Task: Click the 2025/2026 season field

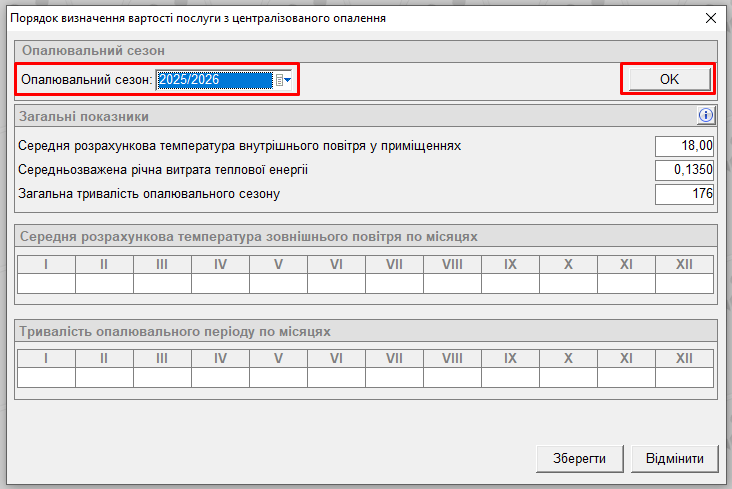Action: (214, 80)
